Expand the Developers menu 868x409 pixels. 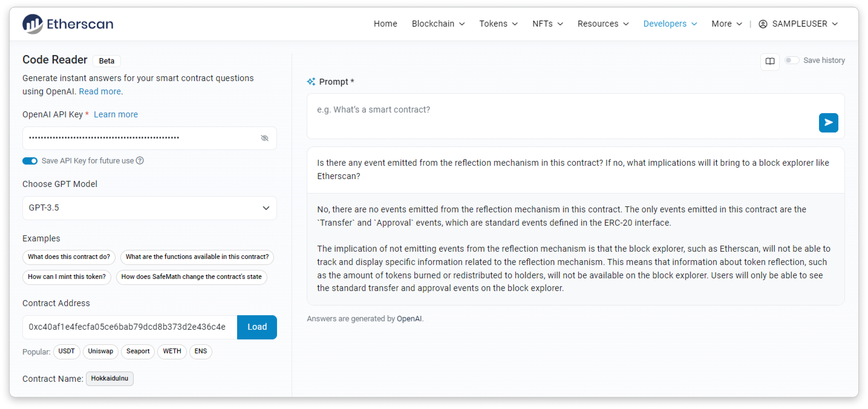click(x=670, y=24)
